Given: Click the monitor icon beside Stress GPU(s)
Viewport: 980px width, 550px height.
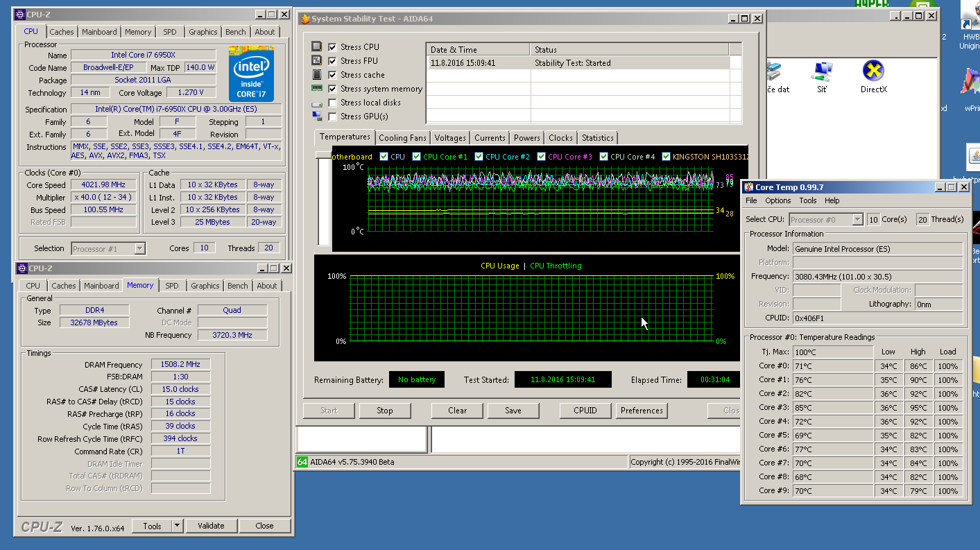Looking at the screenshot, I should point(317,117).
